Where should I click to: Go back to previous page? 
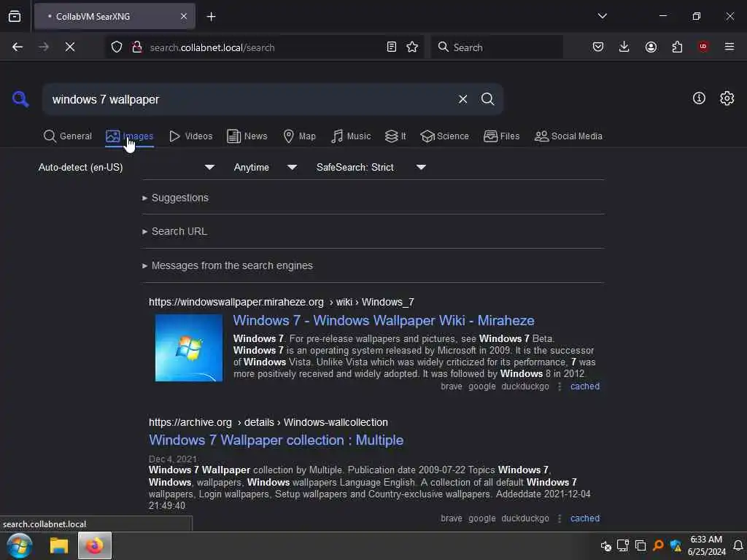pos(18,47)
